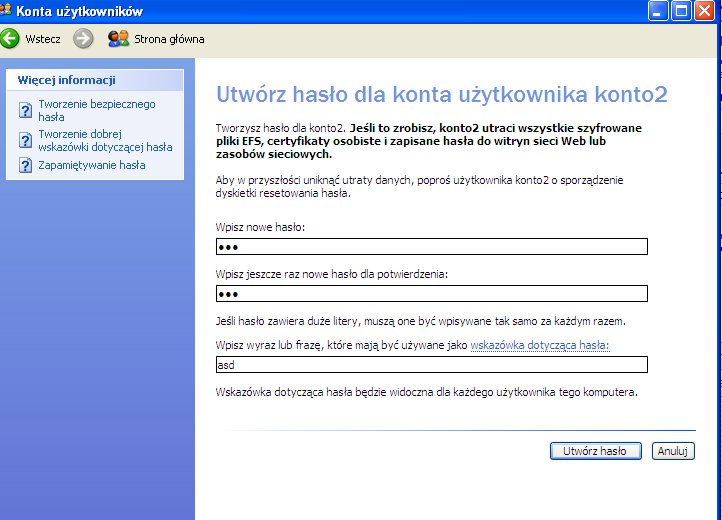Click the green Wstecz back arrow
The width and height of the screenshot is (722, 520).
(11, 39)
